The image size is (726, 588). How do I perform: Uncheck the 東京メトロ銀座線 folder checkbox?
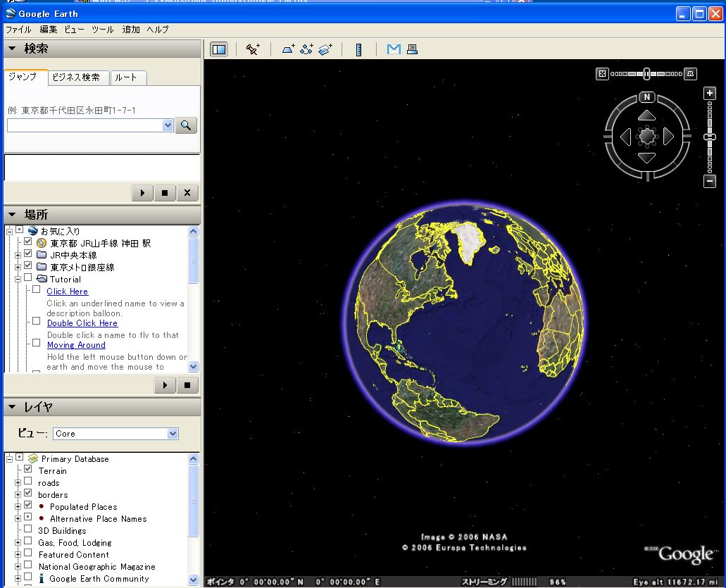pos(27,265)
